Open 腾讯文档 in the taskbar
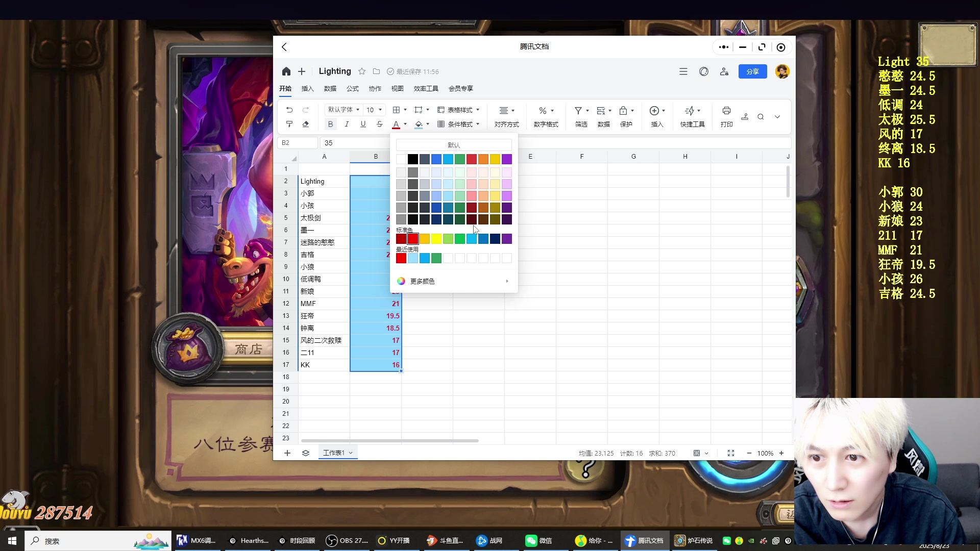Viewport: 980px width, 551px height. tap(645, 541)
